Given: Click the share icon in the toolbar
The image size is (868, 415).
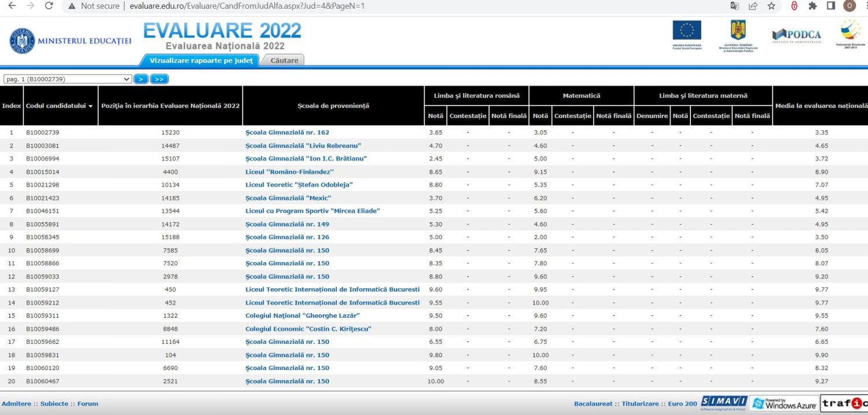Looking at the screenshot, I should pos(753,6).
